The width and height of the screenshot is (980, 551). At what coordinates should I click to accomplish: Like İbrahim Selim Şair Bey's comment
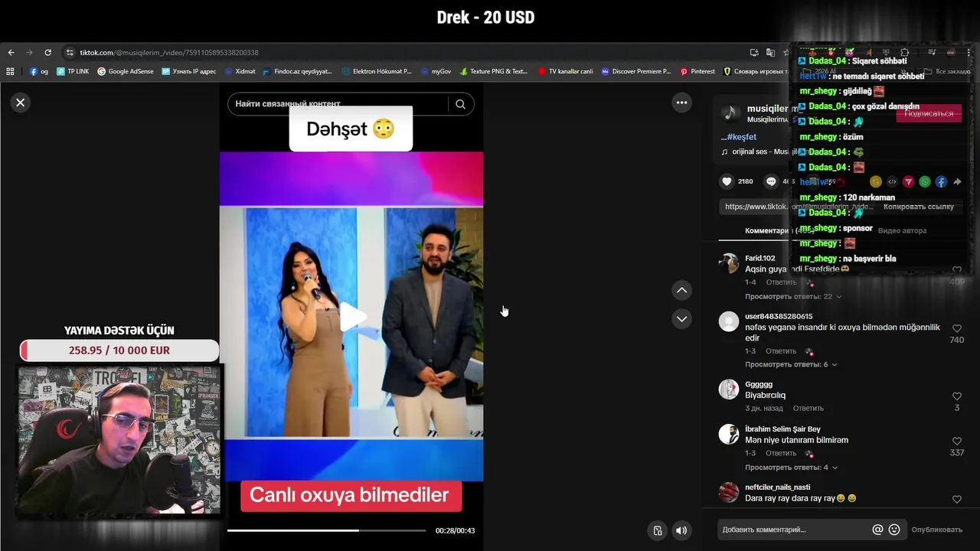(x=956, y=442)
